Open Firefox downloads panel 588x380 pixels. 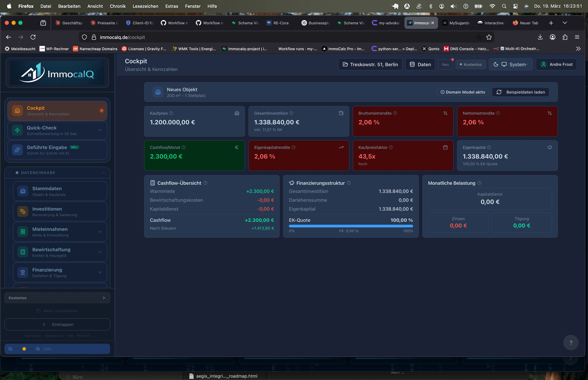pos(540,37)
